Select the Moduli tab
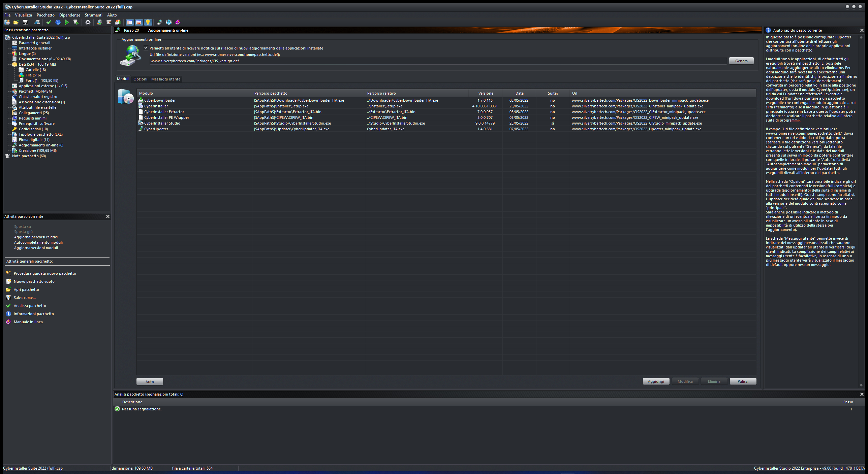The width and height of the screenshot is (868, 474). pyautogui.click(x=123, y=79)
